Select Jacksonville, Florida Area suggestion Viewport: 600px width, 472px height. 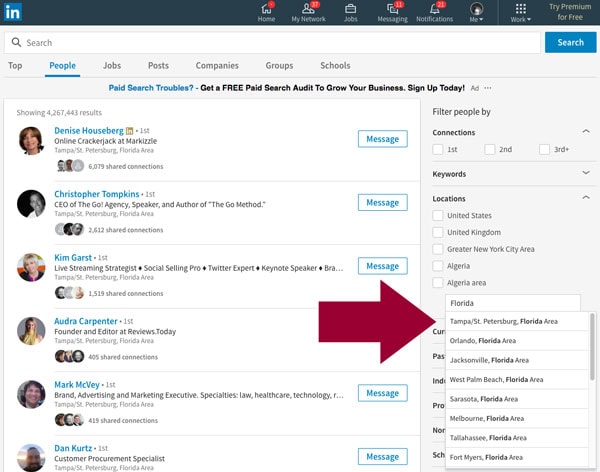click(x=517, y=360)
